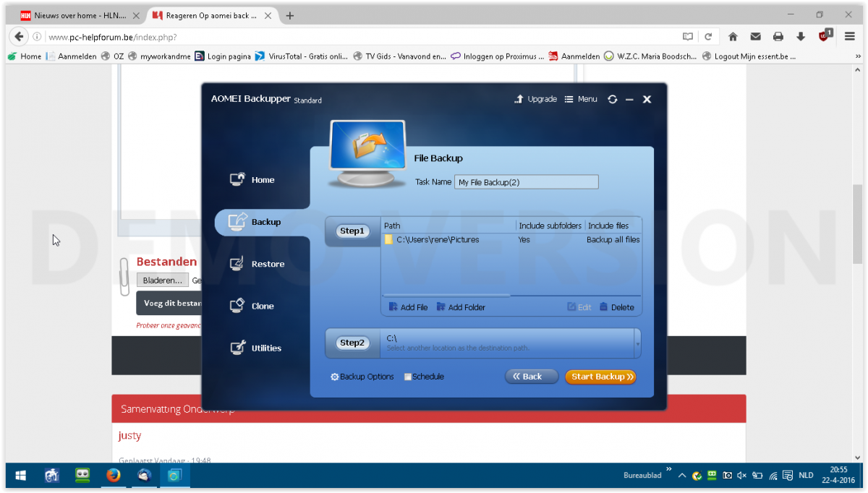
Task: Click Bladeren file browse button
Action: 163,280
